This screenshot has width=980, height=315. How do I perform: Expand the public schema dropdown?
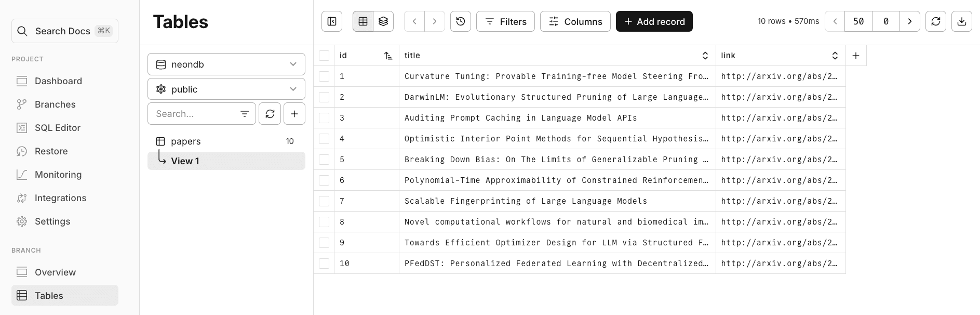click(226, 89)
